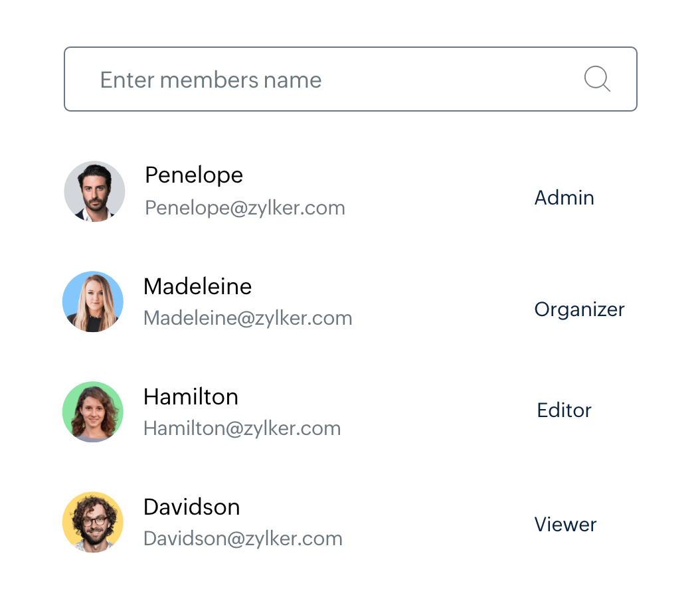Open Madeleine's Organizer role selector
Screen dimensions: 700x603
point(579,309)
